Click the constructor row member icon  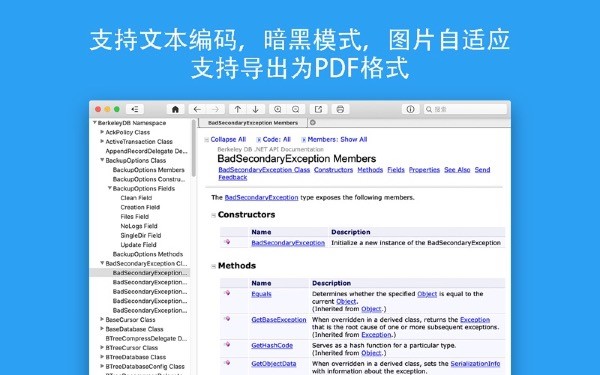pyautogui.click(x=227, y=242)
